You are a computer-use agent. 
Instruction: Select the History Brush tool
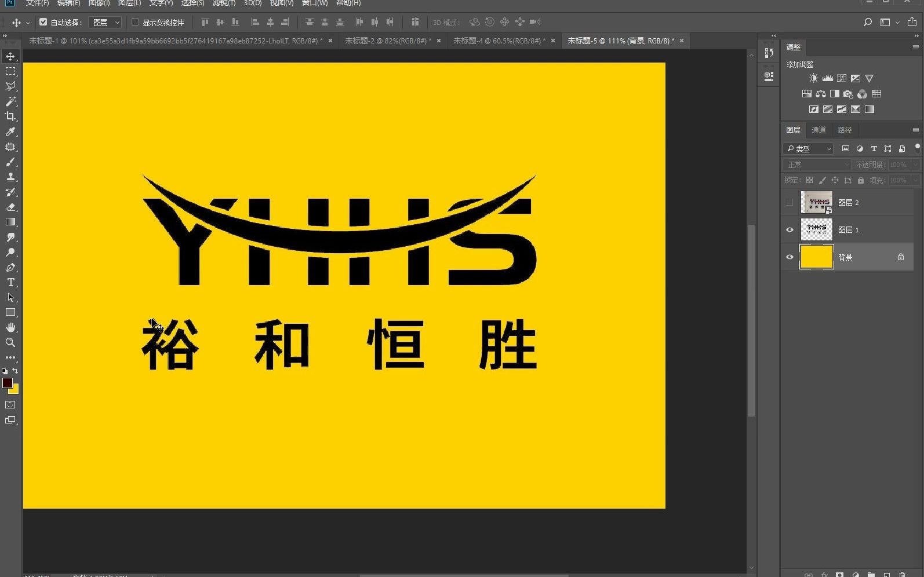click(10, 192)
